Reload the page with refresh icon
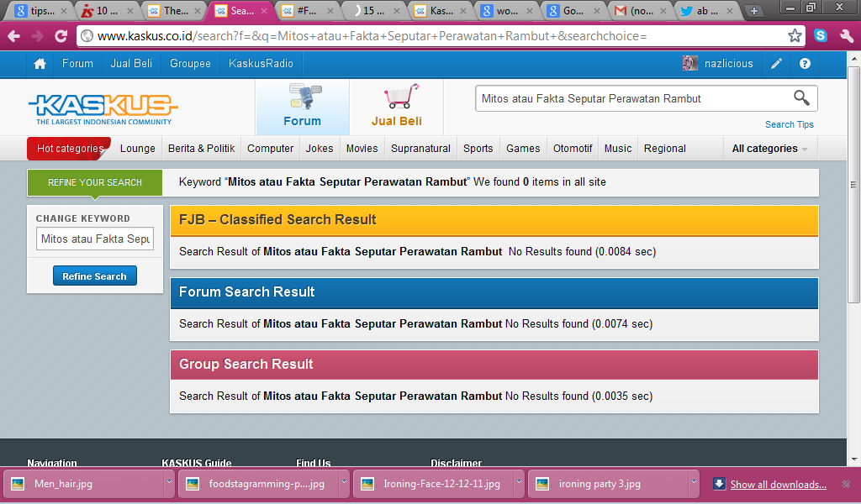Image resolution: width=861 pixels, height=504 pixels. pos(61,36)
